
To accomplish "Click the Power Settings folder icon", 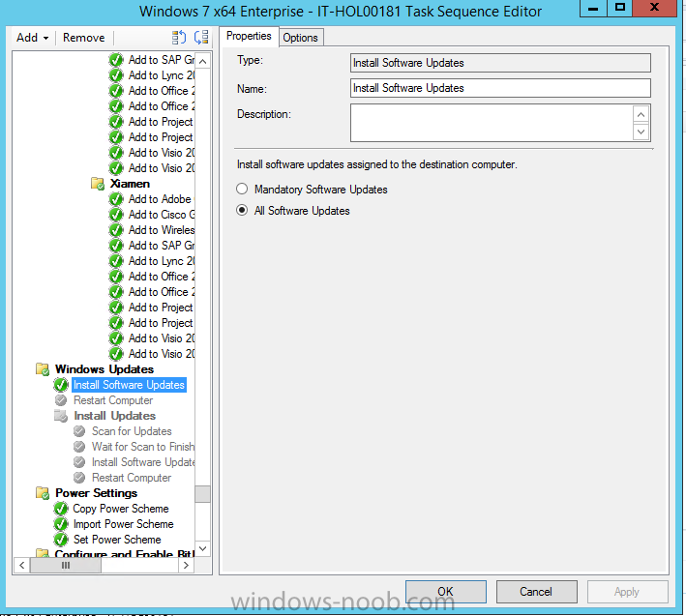I will click(x=43, y=493).
